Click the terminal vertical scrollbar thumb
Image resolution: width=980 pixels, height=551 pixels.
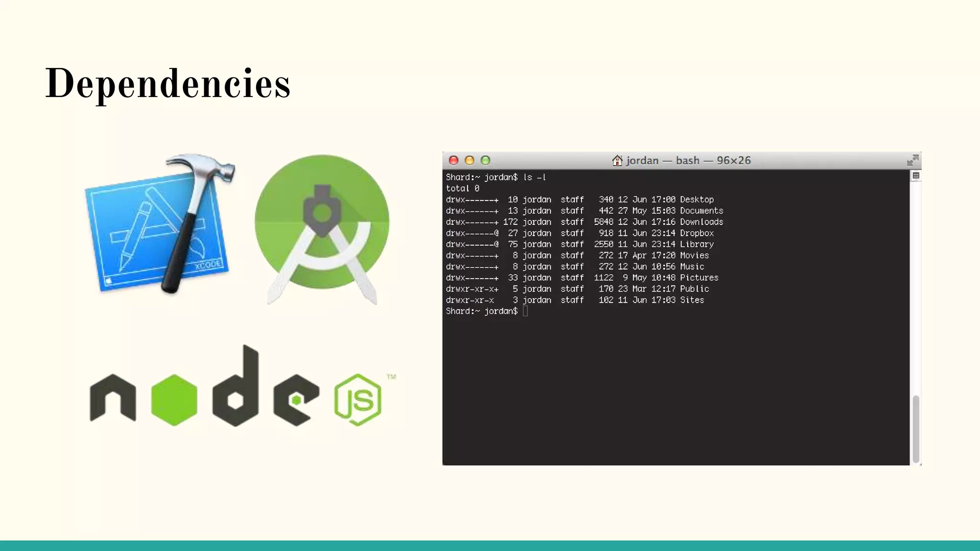[916, 429]
